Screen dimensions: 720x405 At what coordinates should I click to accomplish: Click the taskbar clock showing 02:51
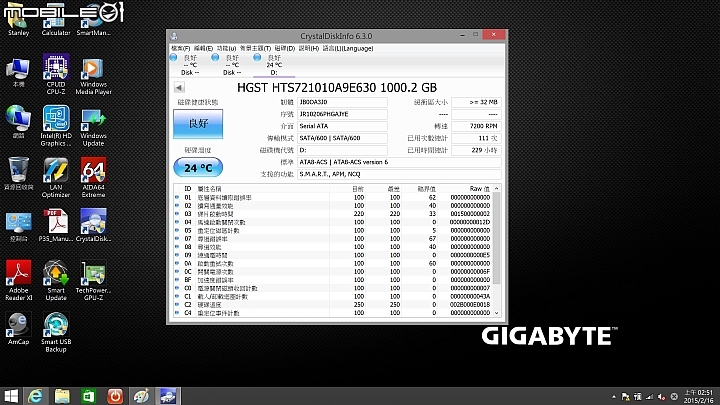[x=698, y=396]
